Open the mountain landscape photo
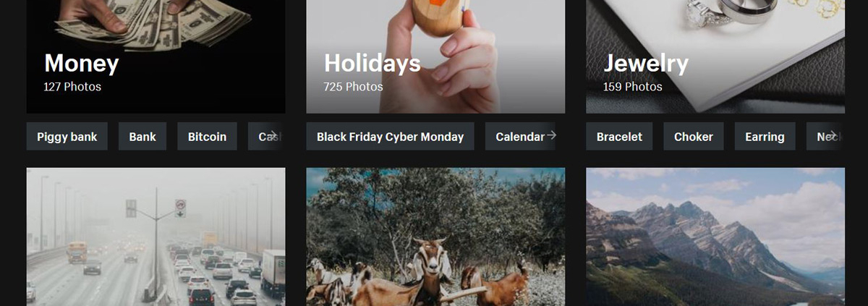Image resolution: width=868 pixels, height=306 pixels. (715, 237)
